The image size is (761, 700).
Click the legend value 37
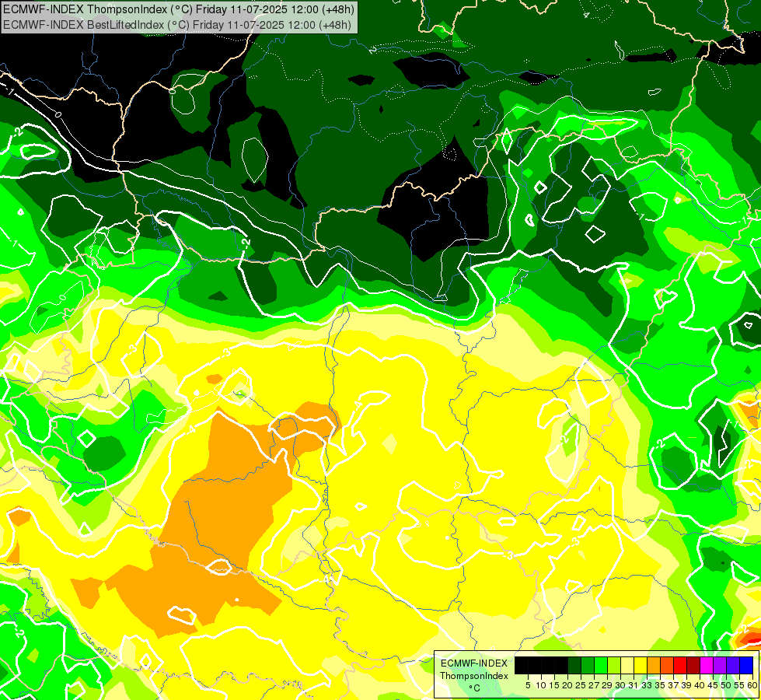coord(673,685)
